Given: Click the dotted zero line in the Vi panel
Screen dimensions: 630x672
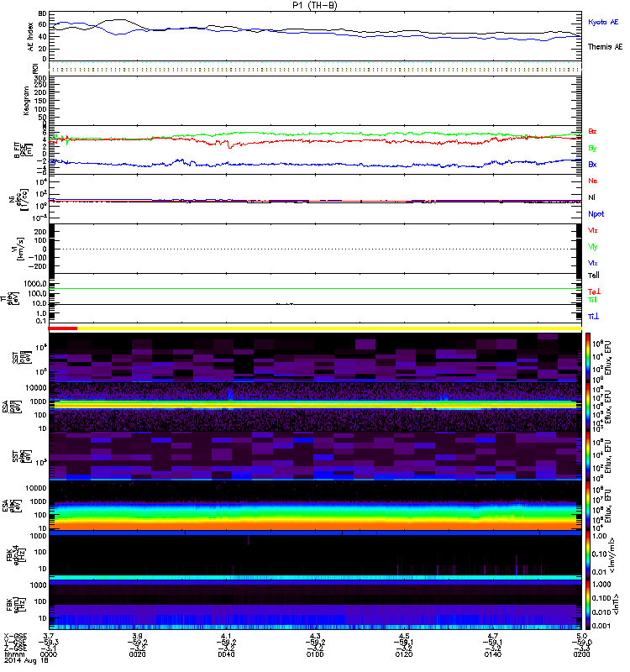Looking at the screenshot, I should click(315, 249).
